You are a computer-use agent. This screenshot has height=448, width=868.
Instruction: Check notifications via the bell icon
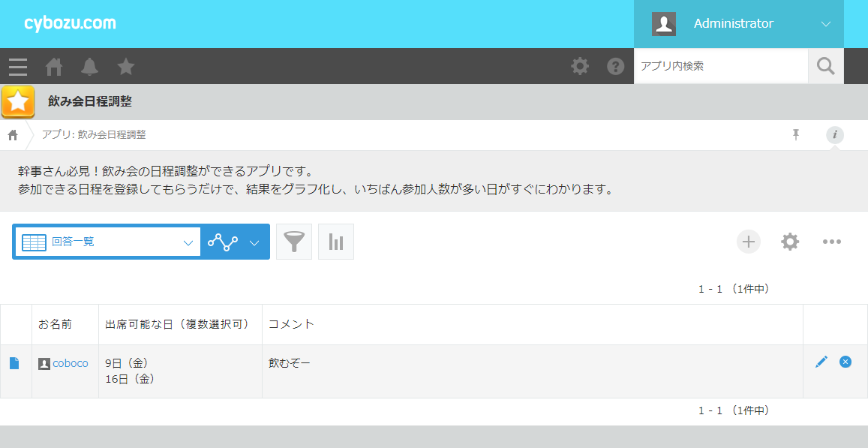pyautogui.click(x=89, y=67)
